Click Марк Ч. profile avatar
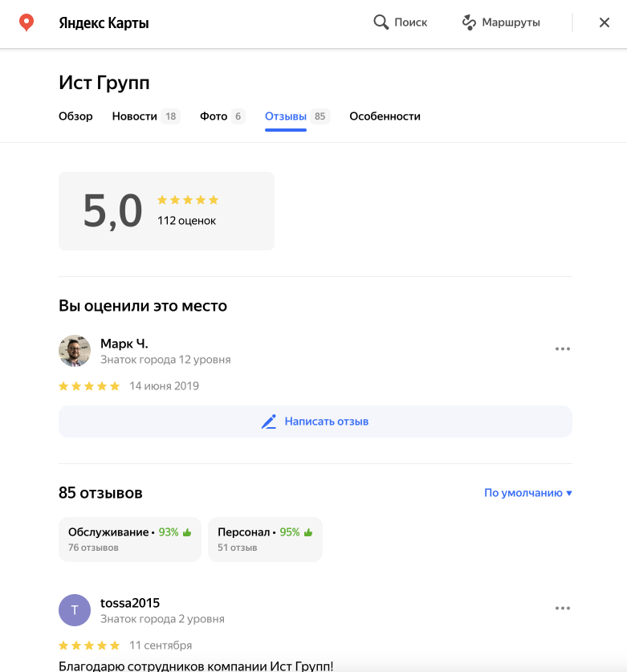This screenshot has height=672, width=627. tap(75, 351)
